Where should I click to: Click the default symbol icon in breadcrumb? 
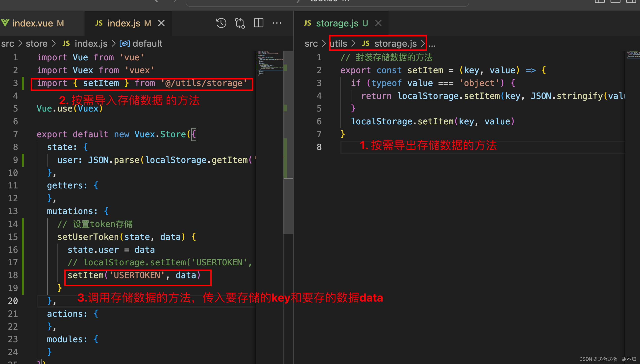[x=124, y=44]
